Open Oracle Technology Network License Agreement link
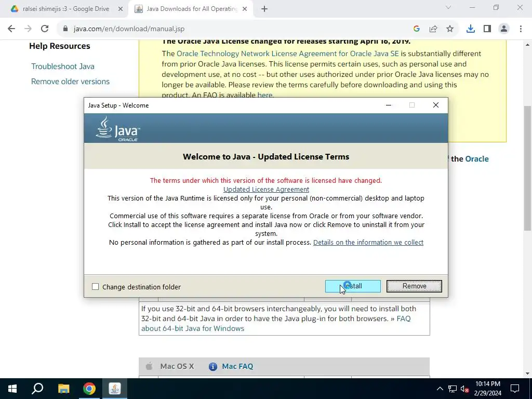 point(288,54)
